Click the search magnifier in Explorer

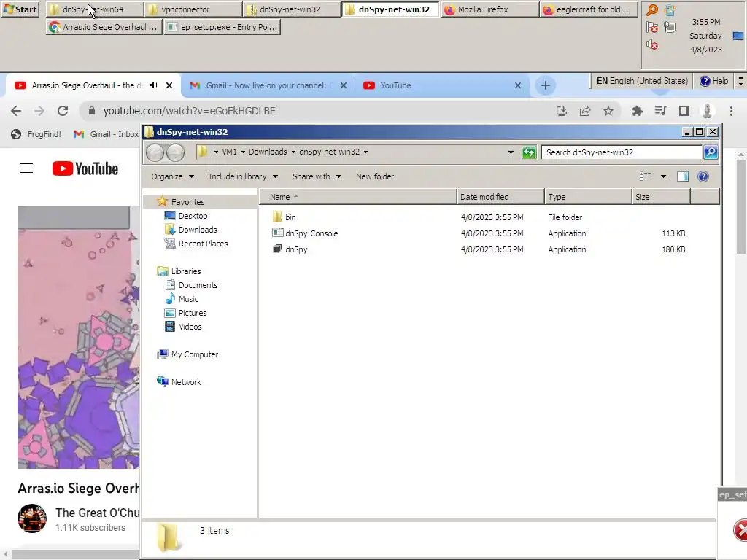point(711,152)
